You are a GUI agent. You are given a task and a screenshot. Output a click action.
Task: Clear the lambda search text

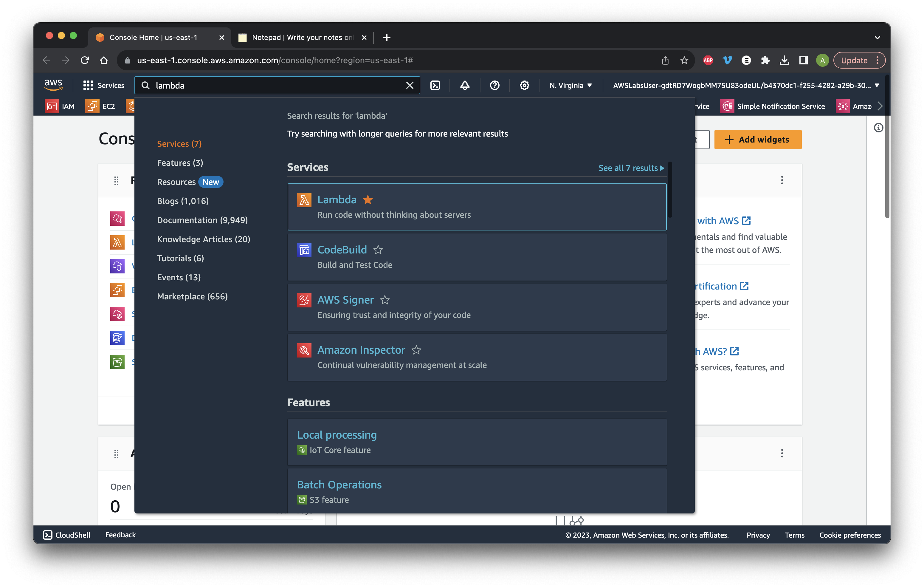(x=410, y=85)
